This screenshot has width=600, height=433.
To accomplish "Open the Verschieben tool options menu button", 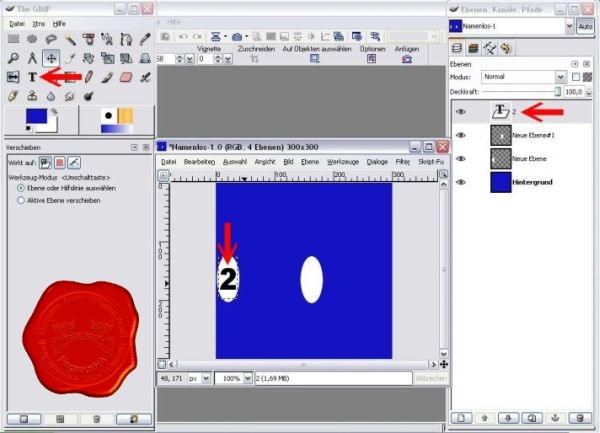I will tap(134, 147).
